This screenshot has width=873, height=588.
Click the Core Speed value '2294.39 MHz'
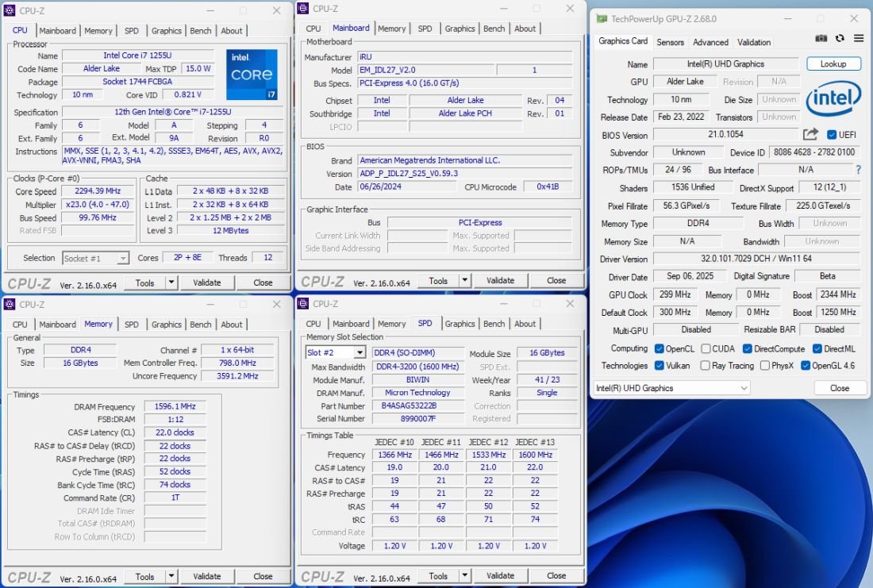coord(98,191)
